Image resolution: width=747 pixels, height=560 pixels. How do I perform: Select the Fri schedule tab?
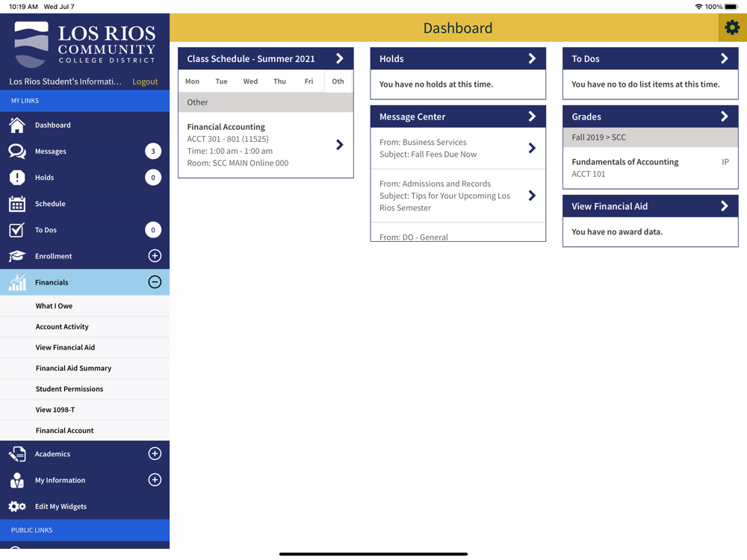coord(309,81)
